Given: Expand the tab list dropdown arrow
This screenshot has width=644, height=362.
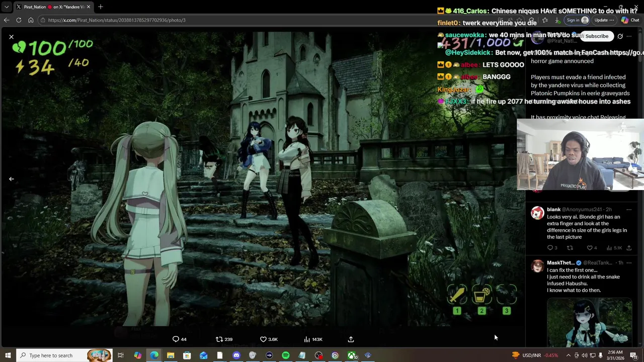Looking at the screenshot, I should tap(7, 7).
